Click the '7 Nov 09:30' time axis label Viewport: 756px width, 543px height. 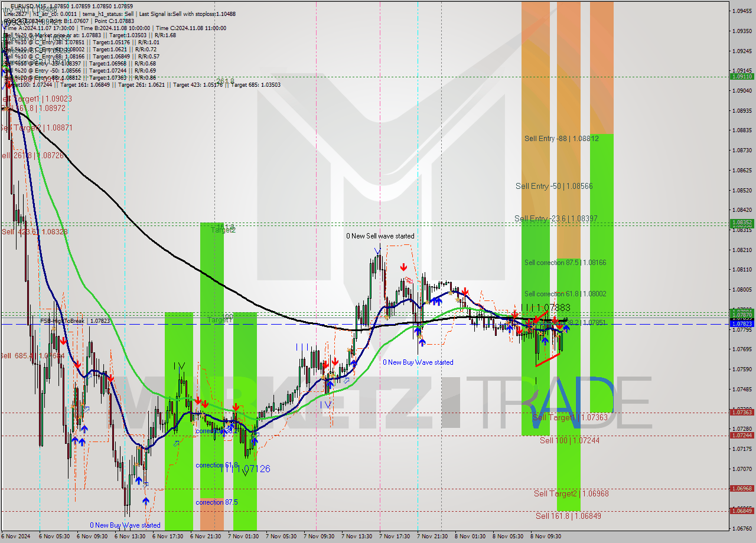[x=320, y=537]
